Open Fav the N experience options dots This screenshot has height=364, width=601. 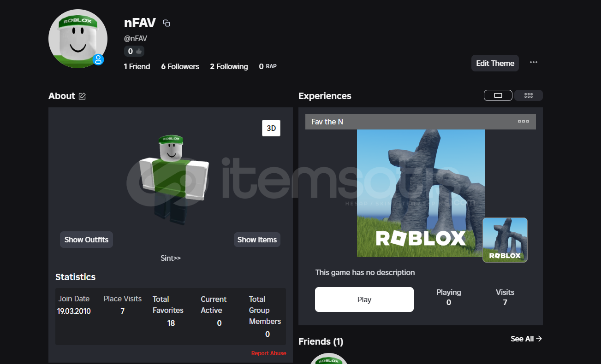(524, 121)
